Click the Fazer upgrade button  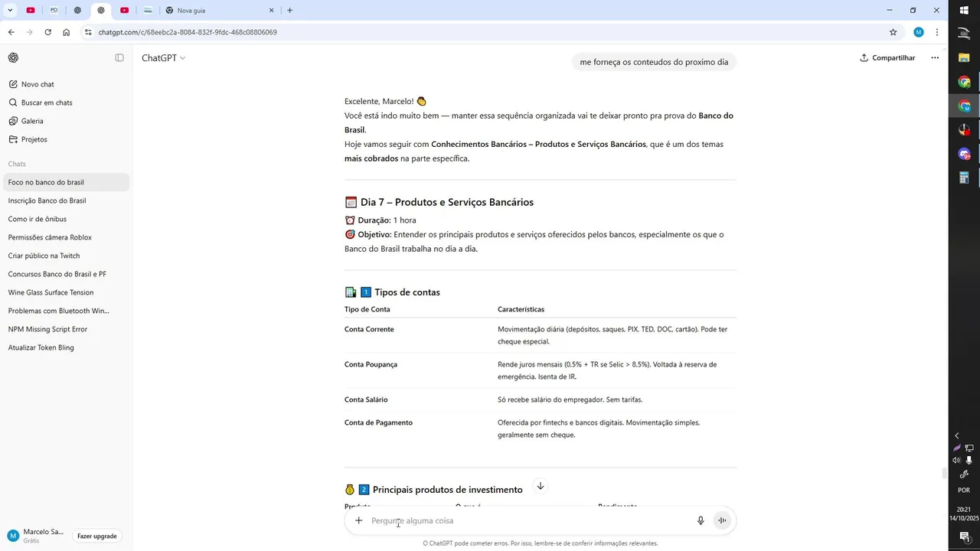[97, 536]
